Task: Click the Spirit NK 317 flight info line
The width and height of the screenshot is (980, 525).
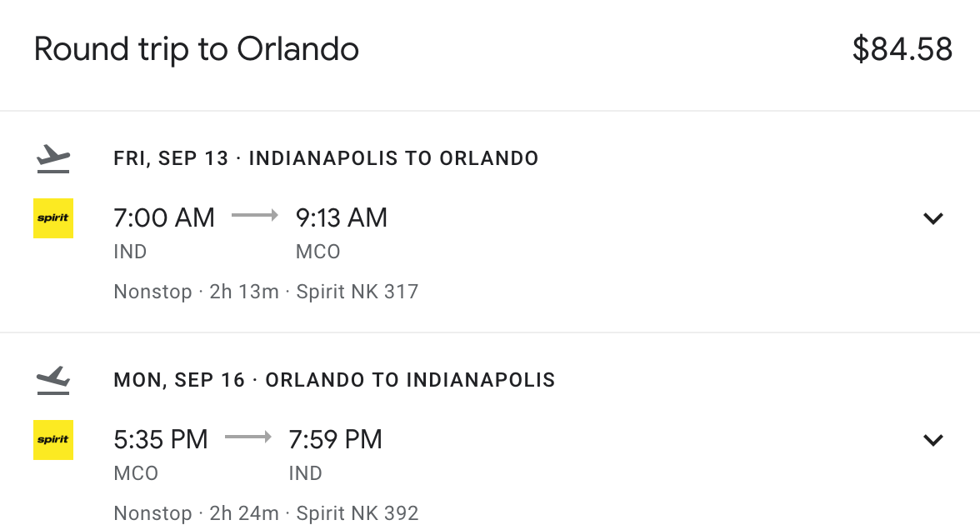Action: click(267, 292)
